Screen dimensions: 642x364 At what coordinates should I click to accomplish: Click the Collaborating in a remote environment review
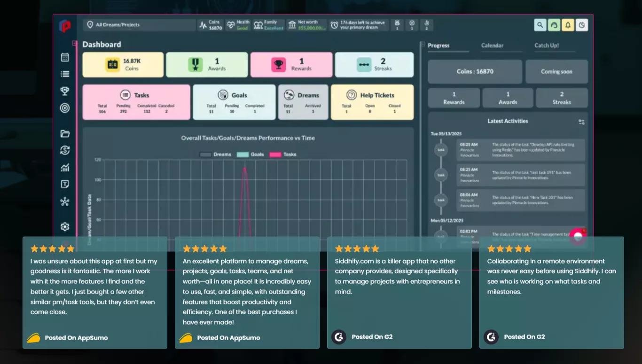click(552, 293)
